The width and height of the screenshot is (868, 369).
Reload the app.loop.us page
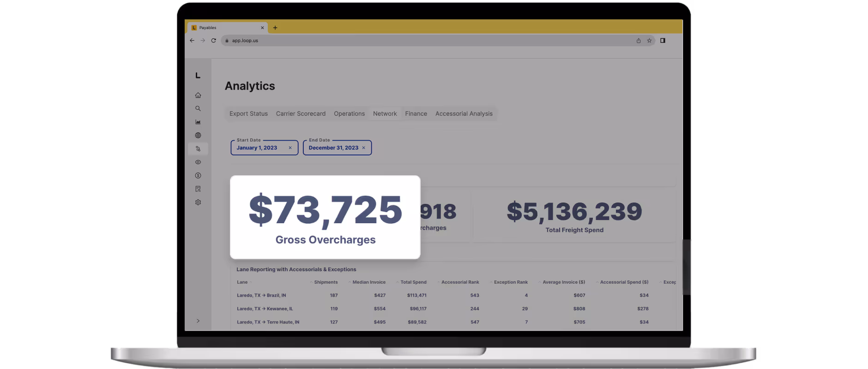pos(213,41)
